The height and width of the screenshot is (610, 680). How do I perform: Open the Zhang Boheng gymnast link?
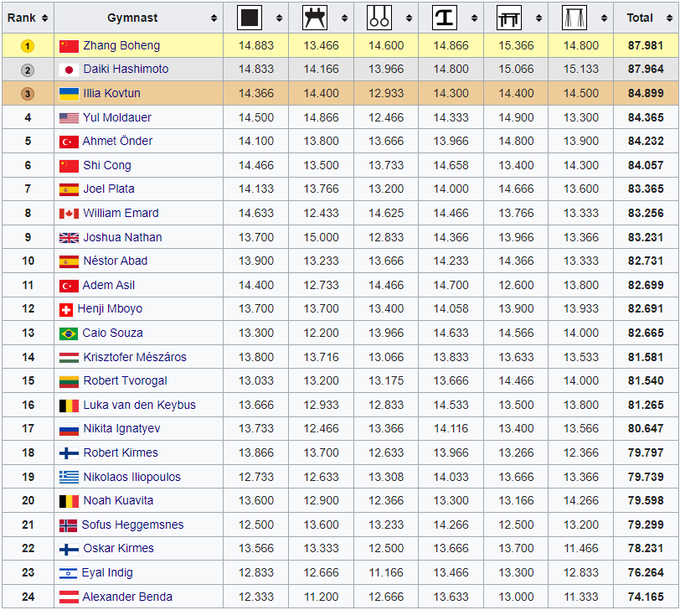pos(121,46)
